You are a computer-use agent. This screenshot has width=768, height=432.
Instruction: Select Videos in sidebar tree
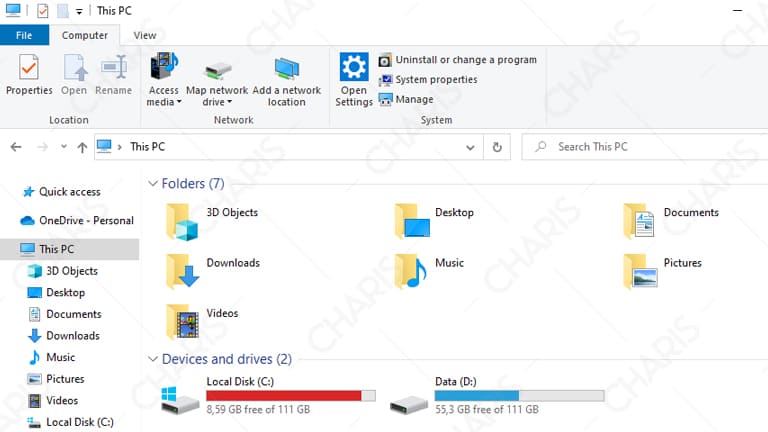53,400
